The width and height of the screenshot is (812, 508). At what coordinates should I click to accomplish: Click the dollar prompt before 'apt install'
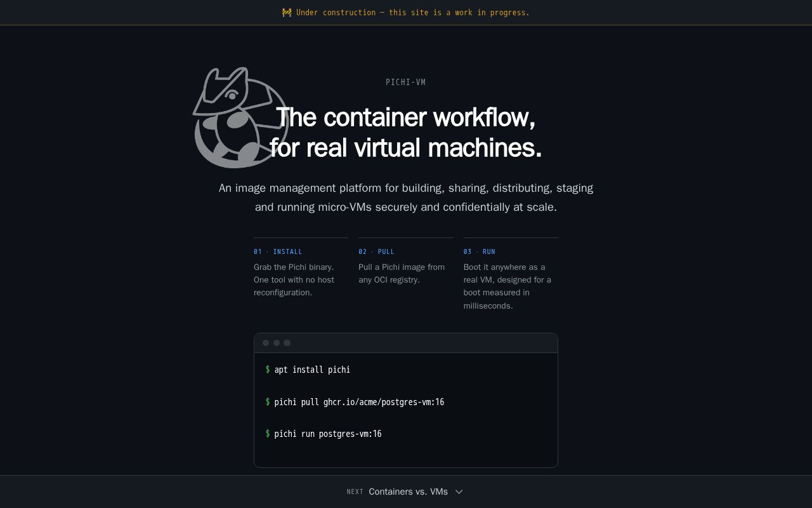[268, 370]
